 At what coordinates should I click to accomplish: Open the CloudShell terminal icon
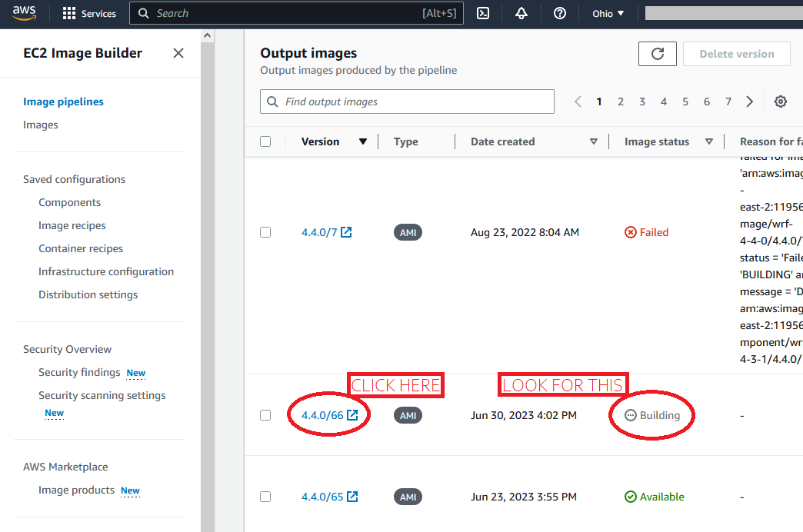(x=483, y=13)
